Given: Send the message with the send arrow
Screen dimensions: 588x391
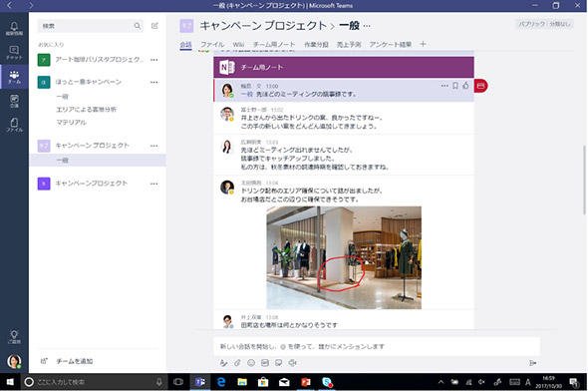Looking at the screenshot, I should 532,363.
